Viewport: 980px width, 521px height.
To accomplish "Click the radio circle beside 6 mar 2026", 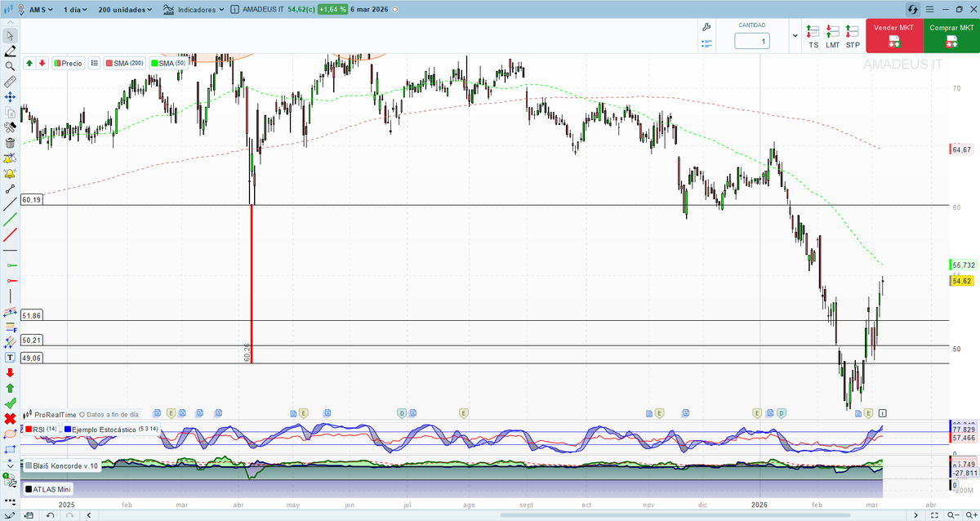I will [394, 10].
